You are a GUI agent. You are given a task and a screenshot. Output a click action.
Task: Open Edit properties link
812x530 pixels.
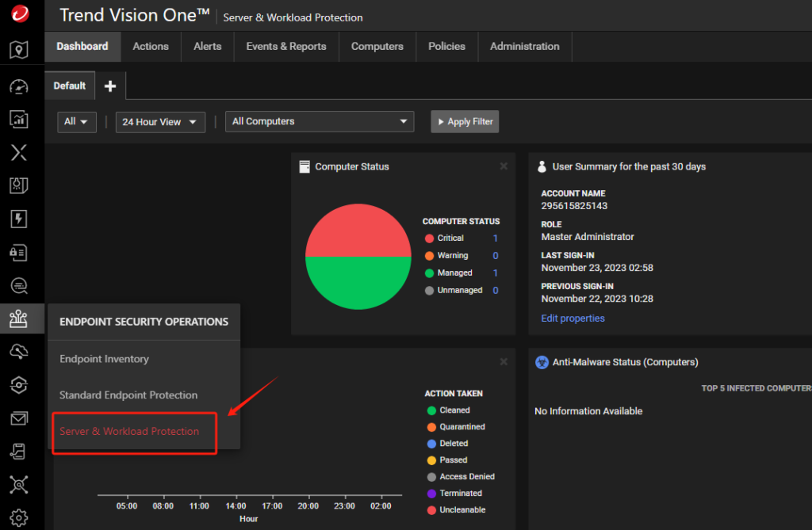tap(573, 318)
